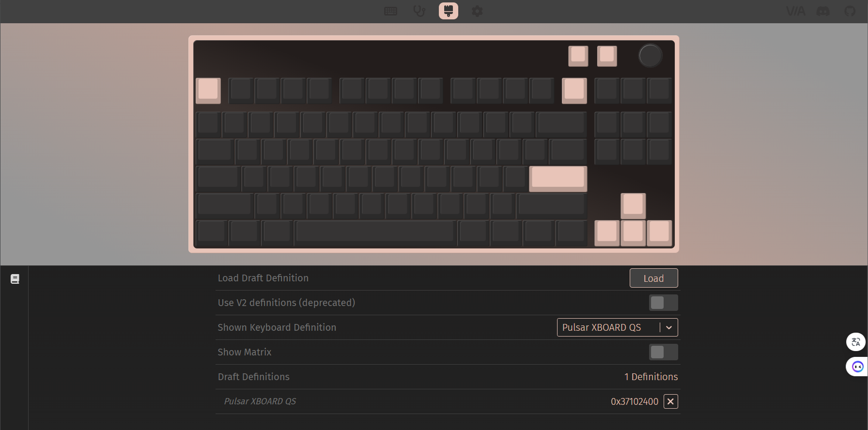
Task: Click the Load draft definition button
Action: click(654, 278)
